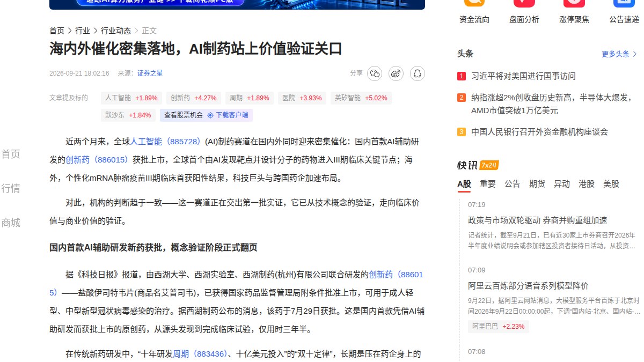Switch to the 异动 news tab
The width and height of the screenshot is (644, 362).
[x=562, y=184]
